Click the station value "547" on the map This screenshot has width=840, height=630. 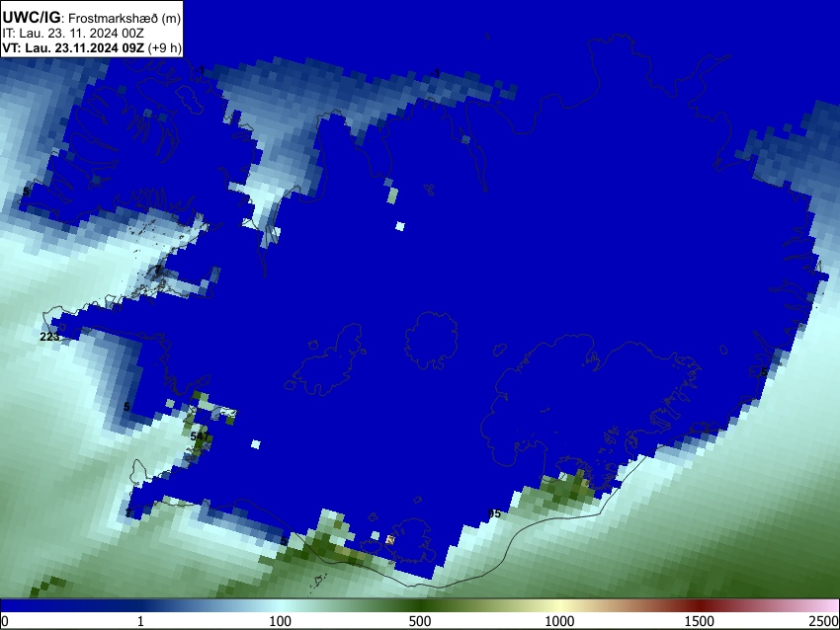[200, 436]
